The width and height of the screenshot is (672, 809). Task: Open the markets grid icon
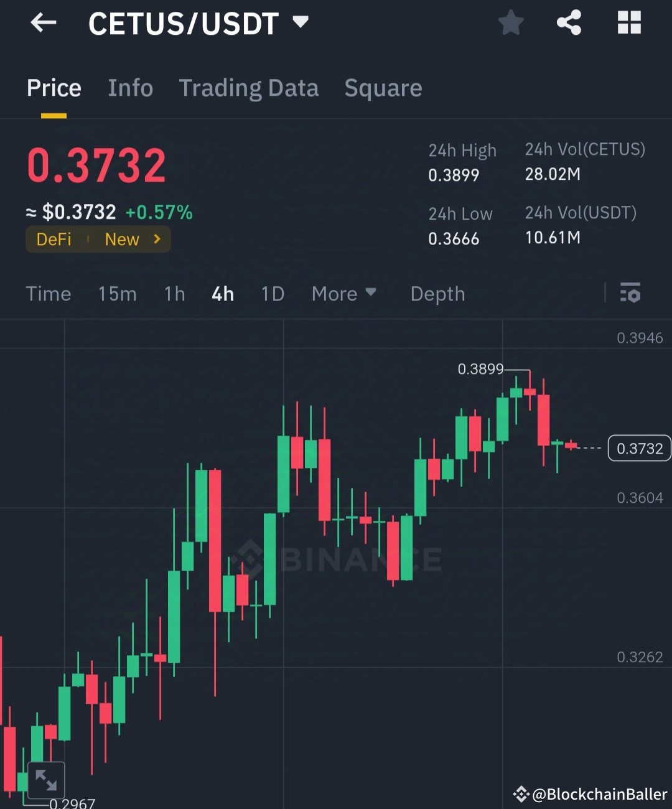(629, 22)
